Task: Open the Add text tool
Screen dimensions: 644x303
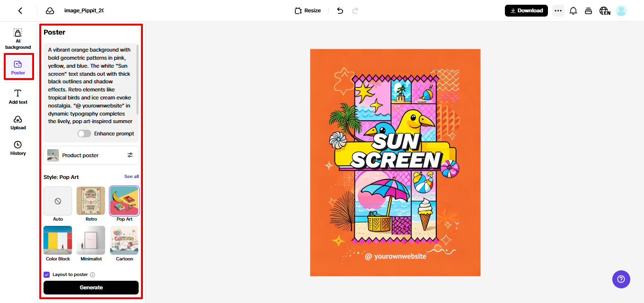Action: [18, 97]
